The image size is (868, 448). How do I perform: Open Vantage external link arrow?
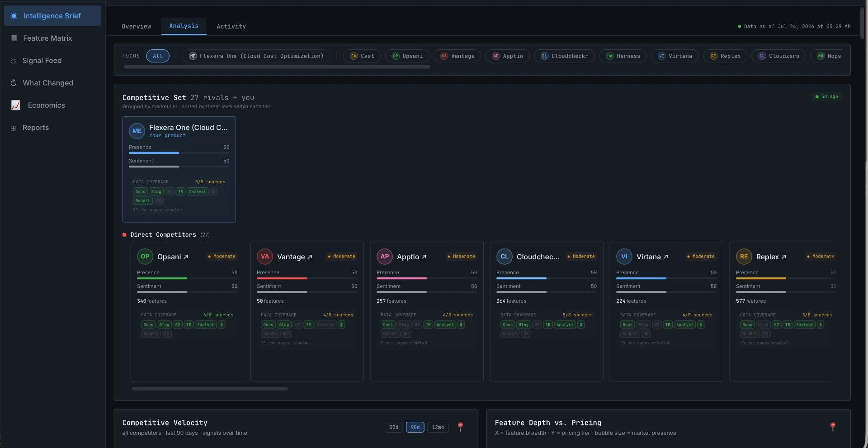click(x=310, y=257)
